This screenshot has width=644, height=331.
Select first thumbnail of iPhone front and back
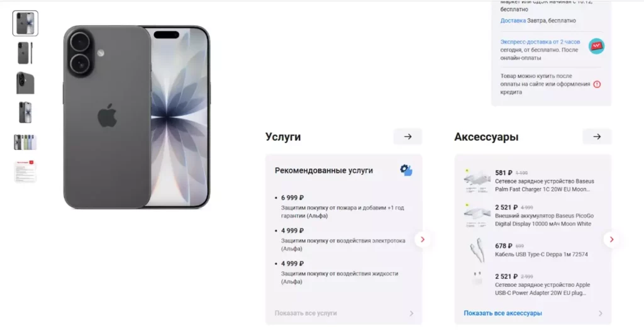pyautogui.click(x=25, y=23)
